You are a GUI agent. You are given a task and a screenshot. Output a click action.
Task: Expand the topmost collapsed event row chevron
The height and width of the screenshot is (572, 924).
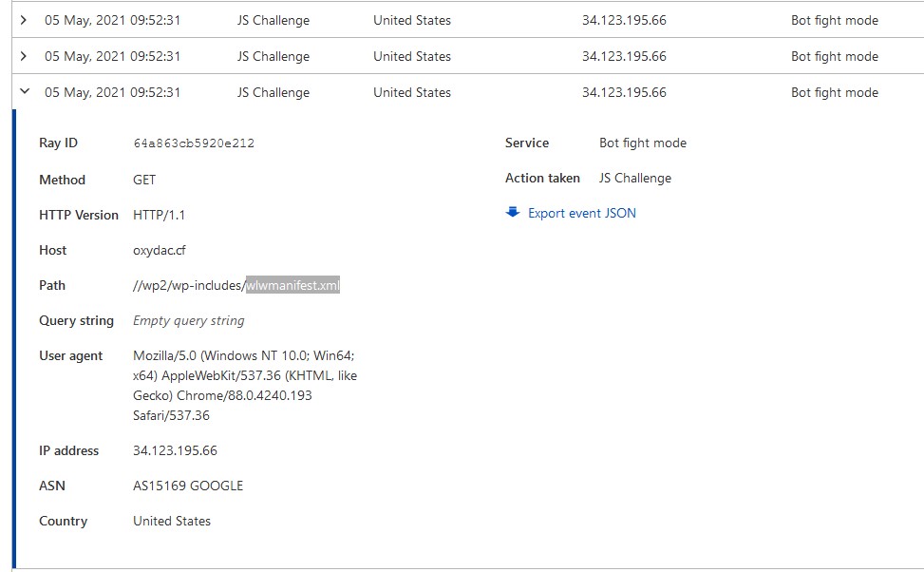pos(24,20)
